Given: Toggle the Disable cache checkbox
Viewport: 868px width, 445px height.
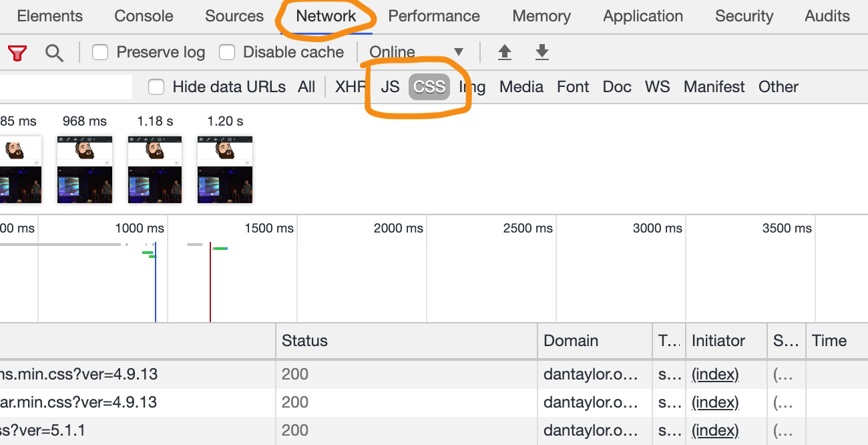Looking at the screenshot, I should (228, 52).
